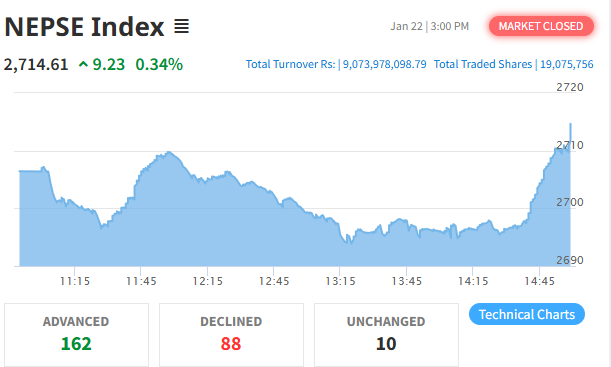Open the Technical Charts button
Viewport: 611px width, 367px height.
[527, 314]
